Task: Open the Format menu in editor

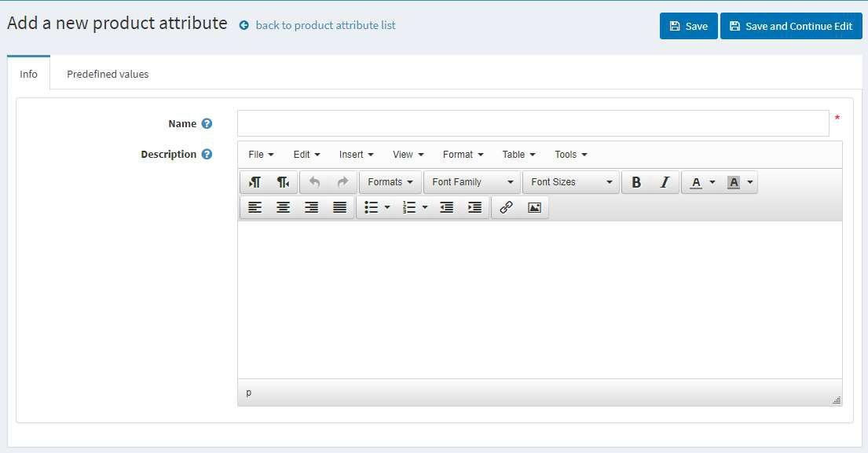Action: point(463,155)
